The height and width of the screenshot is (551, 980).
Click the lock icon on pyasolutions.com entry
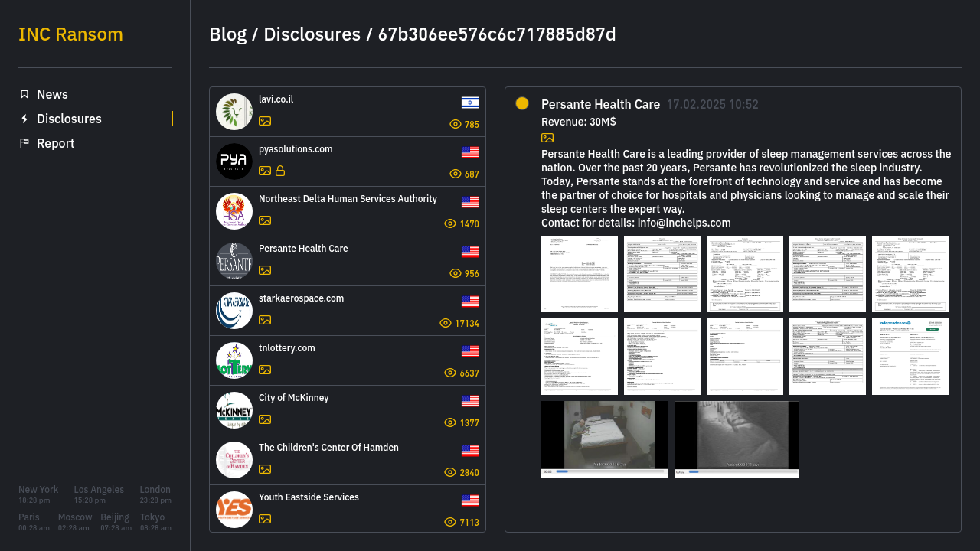click(x=280, y=171)
